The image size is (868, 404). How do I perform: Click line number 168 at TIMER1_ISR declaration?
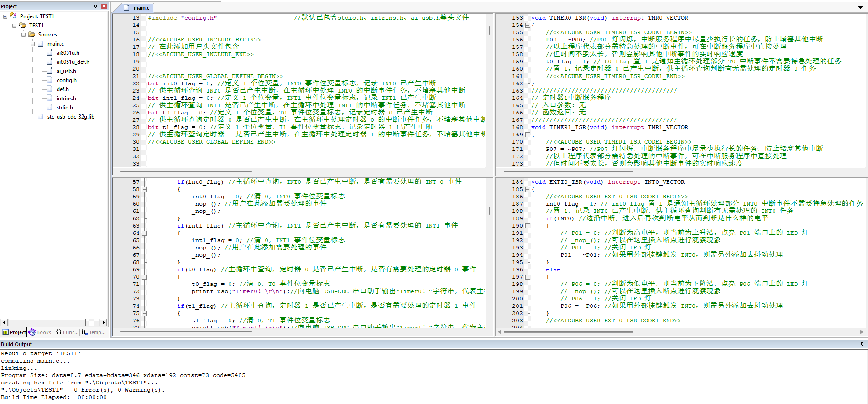pos(518,128)
